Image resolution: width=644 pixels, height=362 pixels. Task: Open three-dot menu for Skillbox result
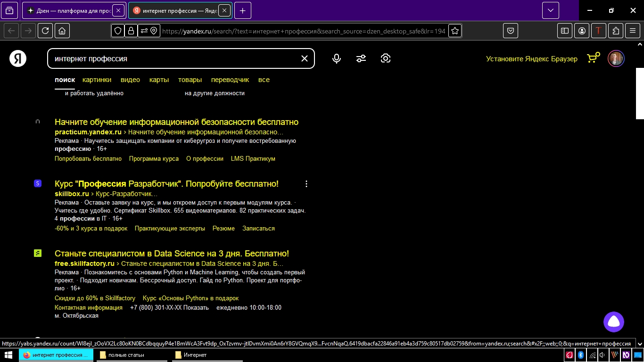tap(306, 184)
